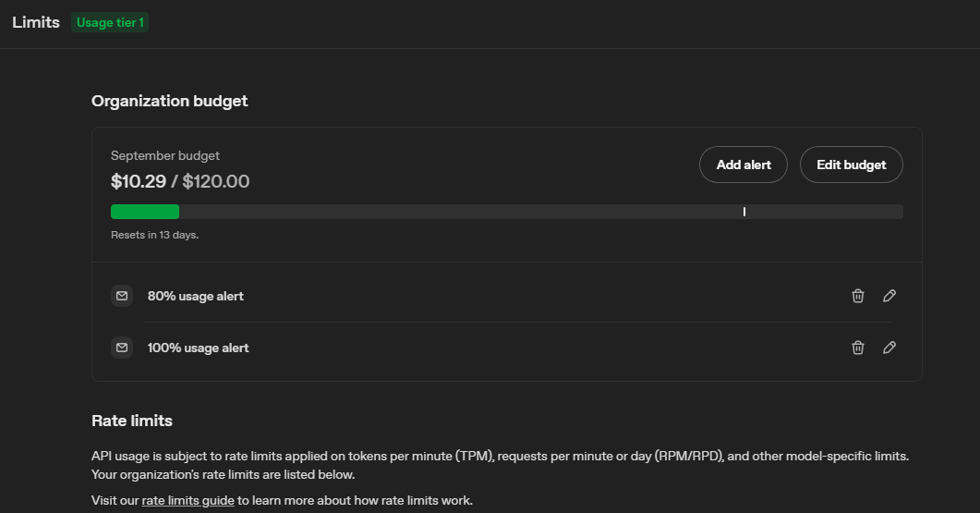Click the Rate limits section heading
980x513 pixels.
point(132,421)
